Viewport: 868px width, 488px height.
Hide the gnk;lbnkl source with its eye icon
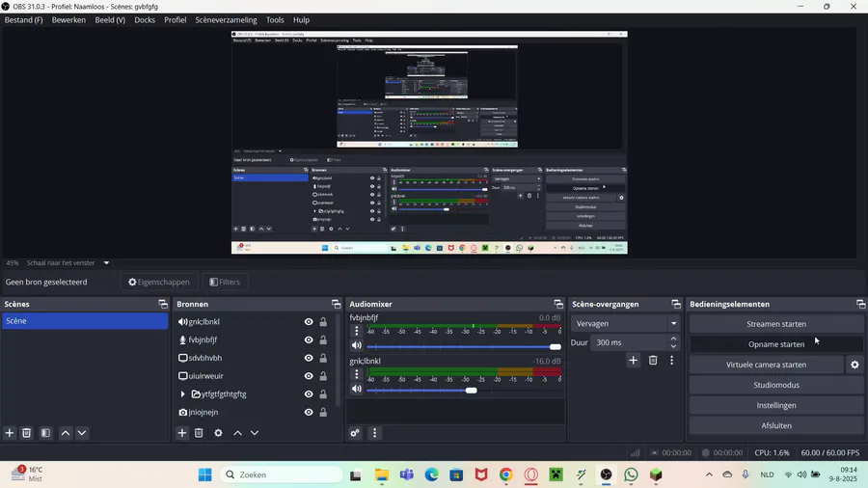(x=309, y=321)
